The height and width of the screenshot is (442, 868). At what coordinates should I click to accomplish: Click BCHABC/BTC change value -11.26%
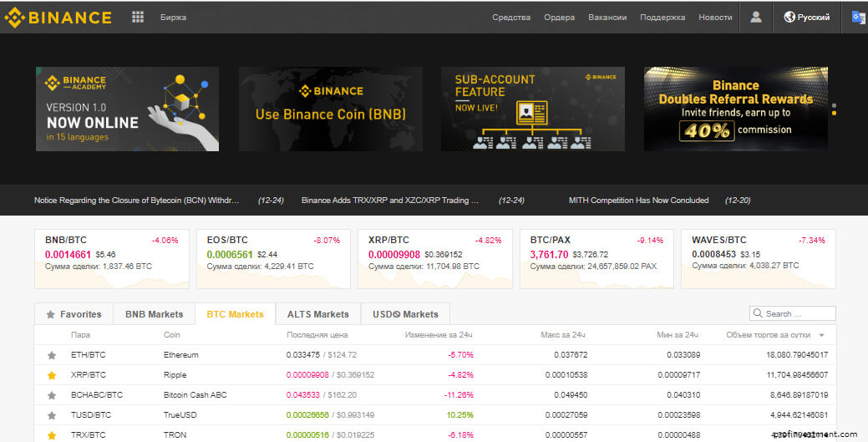459,395
